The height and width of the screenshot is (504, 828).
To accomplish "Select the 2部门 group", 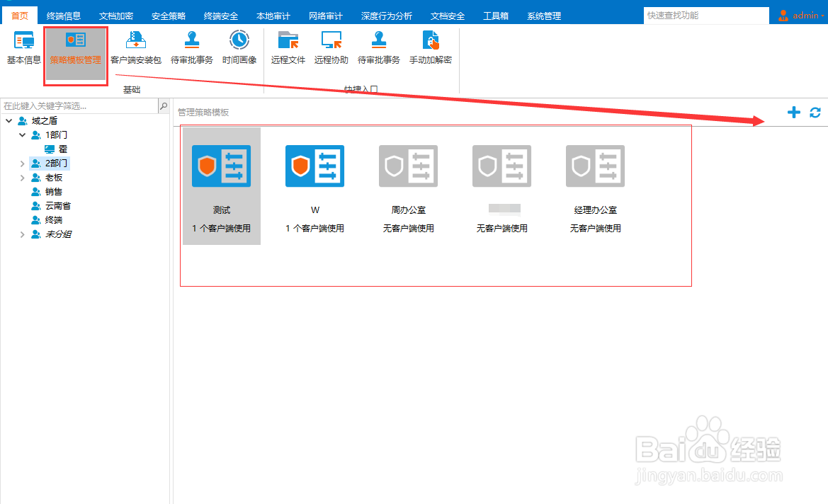I will pos(56,164).
